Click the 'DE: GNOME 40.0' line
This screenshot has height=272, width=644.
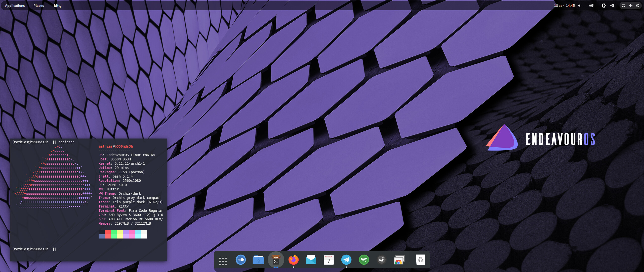point(113,185)
